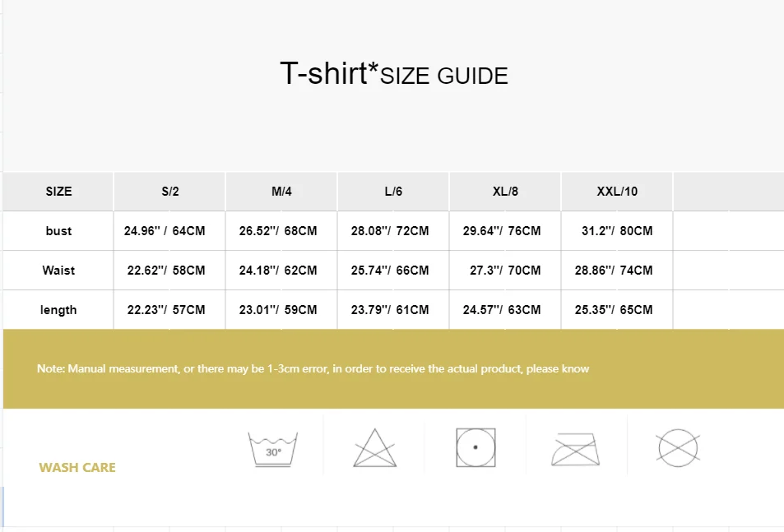This screenshot has width=784, height=532.
Task: Click the bust row label
Action: [x=58, y=231]
